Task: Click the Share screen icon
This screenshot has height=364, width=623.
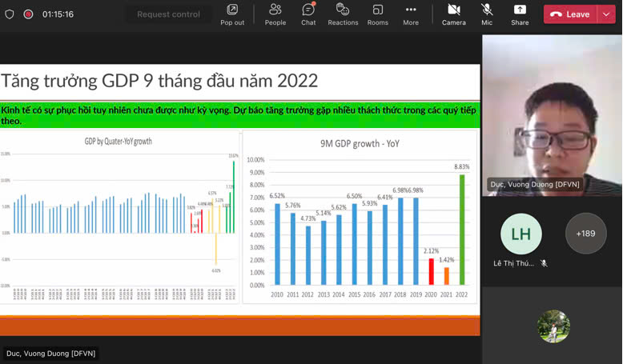Action: [520, 14]
